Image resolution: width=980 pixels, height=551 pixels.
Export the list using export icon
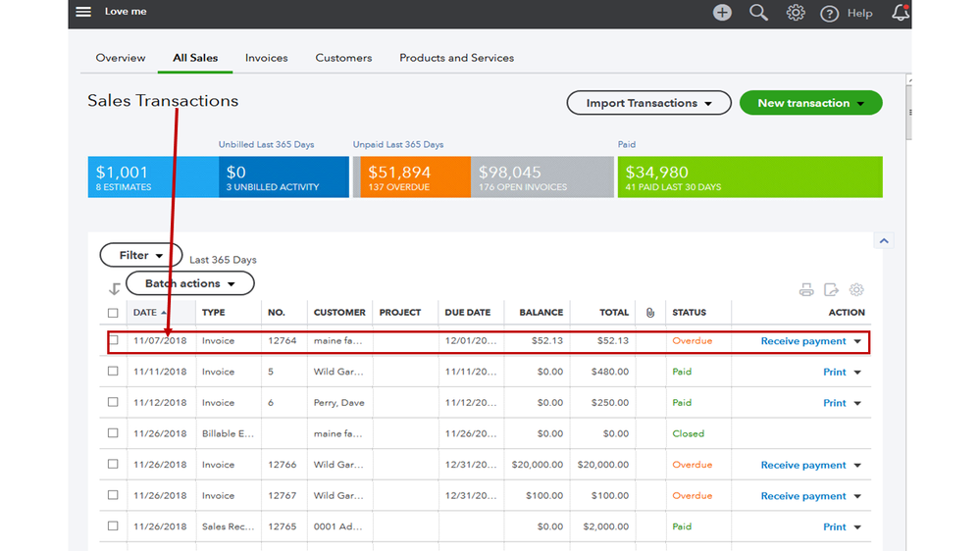[831, 290]
